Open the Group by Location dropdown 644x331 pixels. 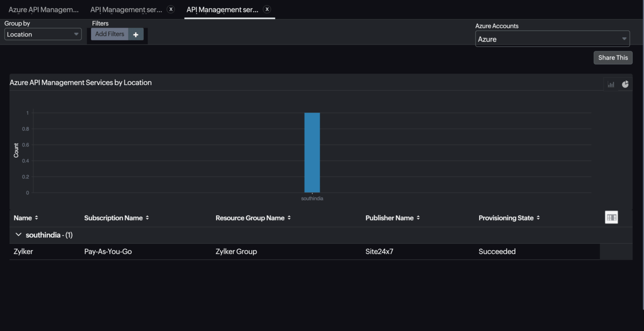[43, 34]
